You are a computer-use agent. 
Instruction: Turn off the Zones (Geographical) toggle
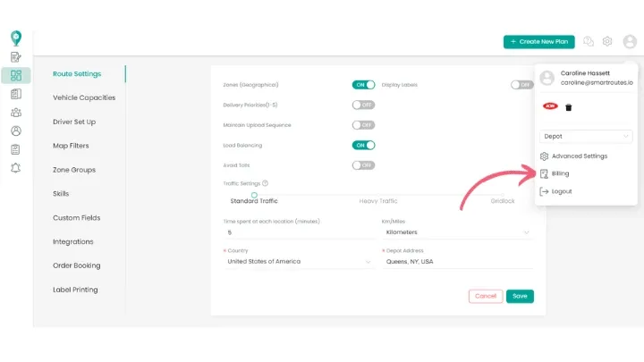pyautogui.click(x=363, y=85)
